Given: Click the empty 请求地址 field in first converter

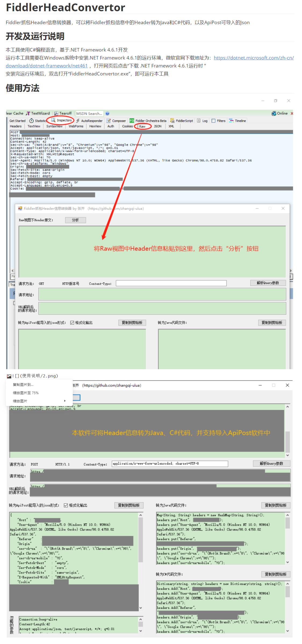Looking at the screenshot, I should (x=162, y=294).
